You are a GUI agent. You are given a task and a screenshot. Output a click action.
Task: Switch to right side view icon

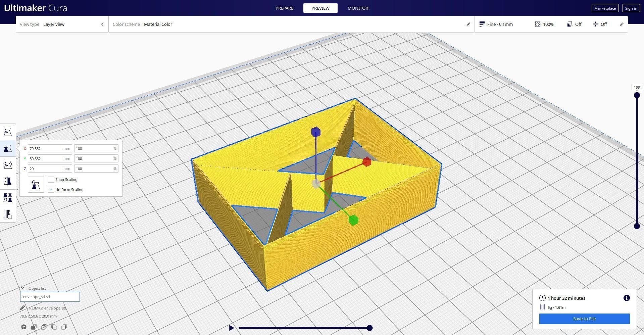(64, 327)
